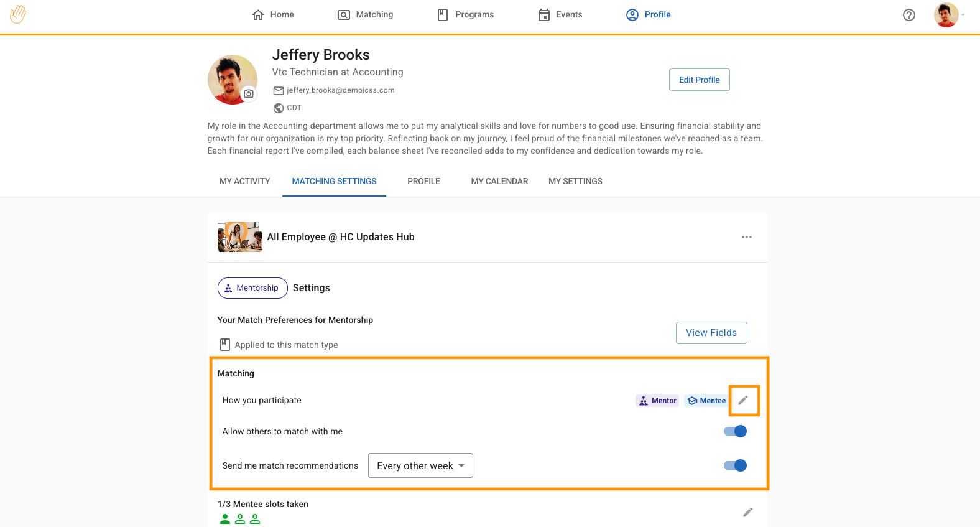Go to the Matching navigation item
Image resolution: width=980 pixels, height=527 pixels.
tap(366, 14)
